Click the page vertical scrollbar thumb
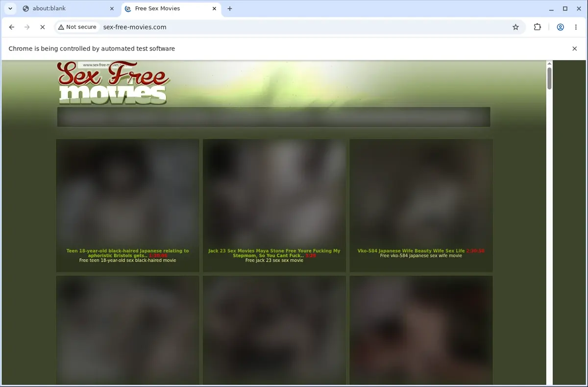 (x=549, y=78)
